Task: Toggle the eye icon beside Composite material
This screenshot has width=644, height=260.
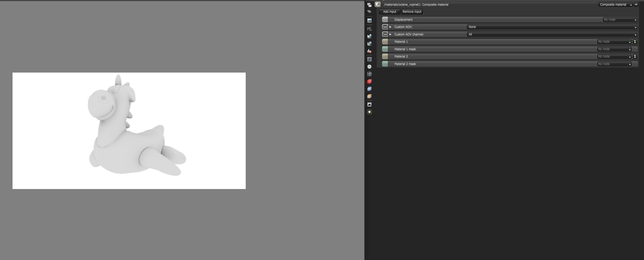Action: tap(636, 5)
